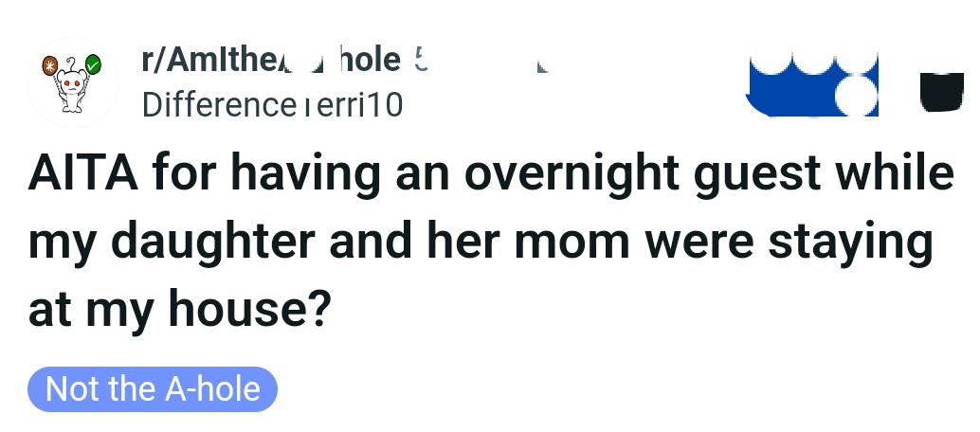Open the "AITA for having an overnight guest" post
The image size is (980, 432).
490,243
